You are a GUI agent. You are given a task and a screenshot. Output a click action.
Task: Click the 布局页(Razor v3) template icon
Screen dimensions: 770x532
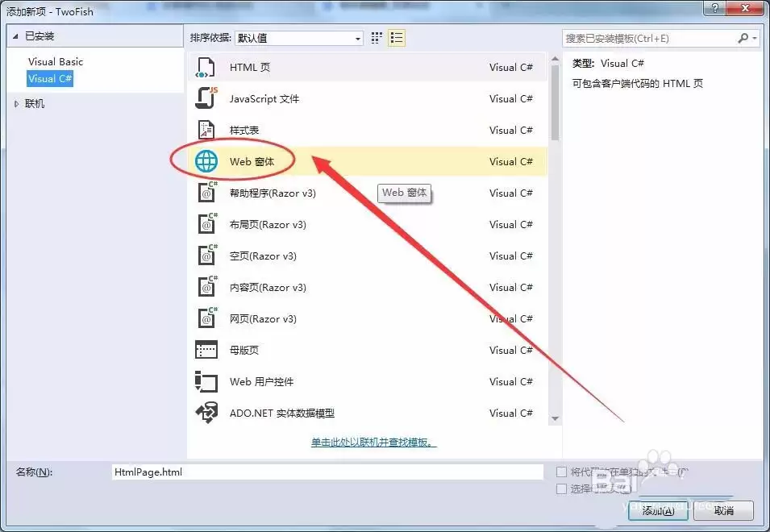pyautogui.click(x=206, y=224)
